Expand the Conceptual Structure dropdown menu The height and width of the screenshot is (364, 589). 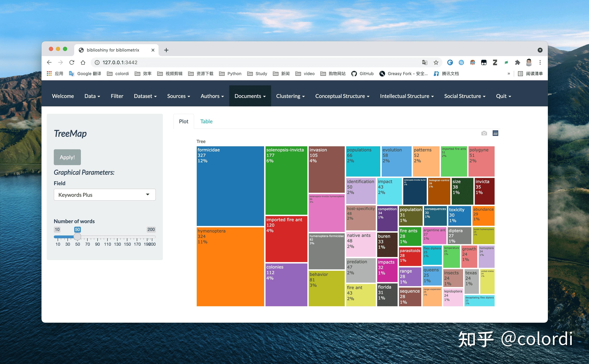[342, 96]
